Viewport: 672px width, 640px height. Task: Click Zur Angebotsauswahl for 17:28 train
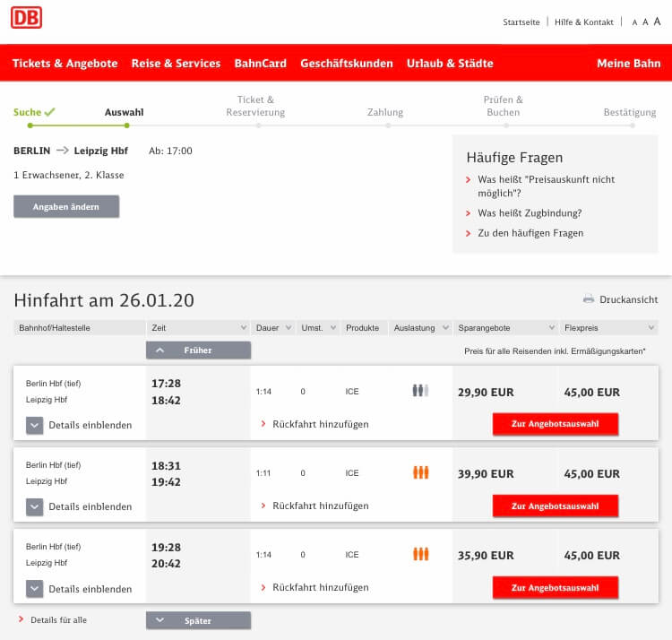click(555, 424)
